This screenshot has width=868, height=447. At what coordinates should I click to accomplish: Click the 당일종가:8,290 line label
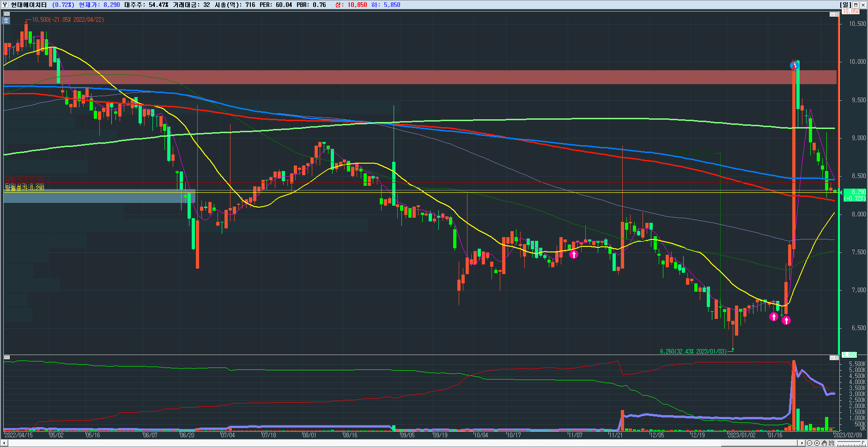point(24,188)
